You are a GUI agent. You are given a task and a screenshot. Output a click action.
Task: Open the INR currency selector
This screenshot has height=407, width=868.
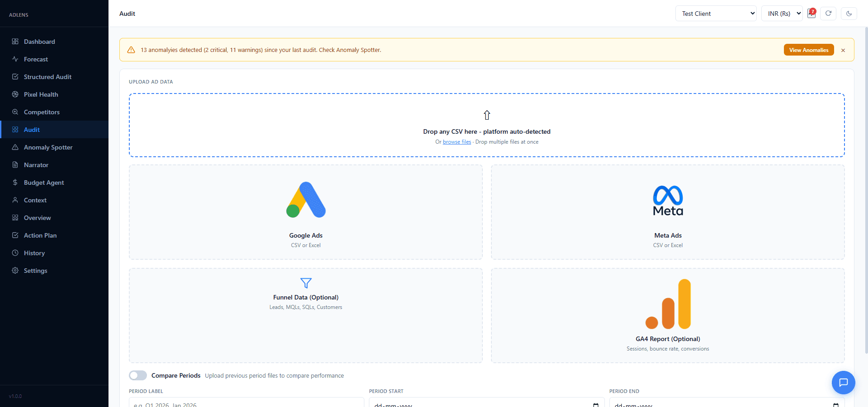pyautogui.click(x=782, y=13)
